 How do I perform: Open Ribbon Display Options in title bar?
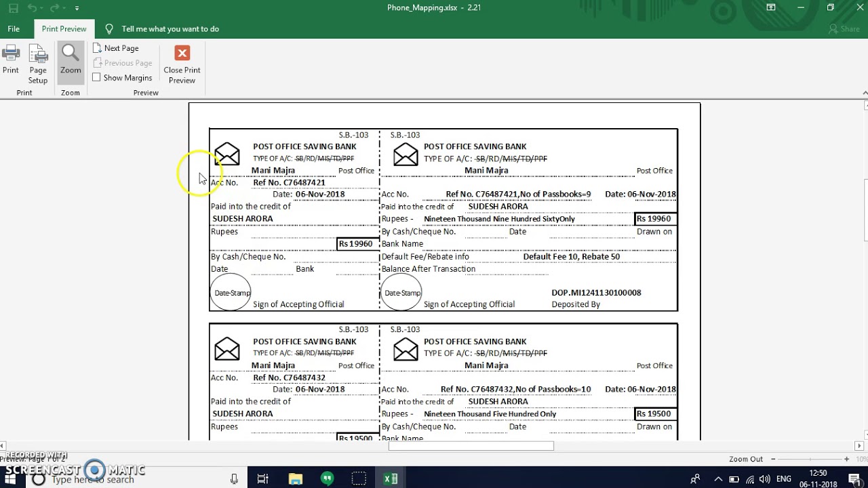[771, 7]
